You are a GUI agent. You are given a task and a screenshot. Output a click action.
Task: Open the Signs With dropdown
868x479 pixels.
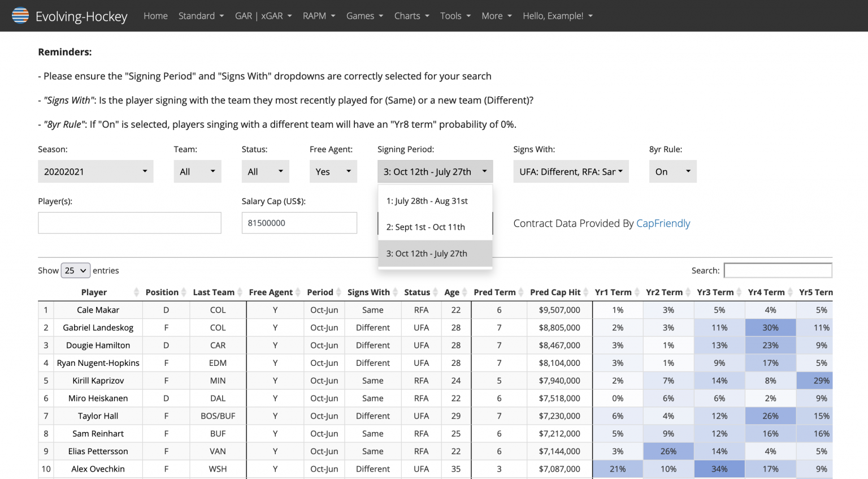point(571,171)
